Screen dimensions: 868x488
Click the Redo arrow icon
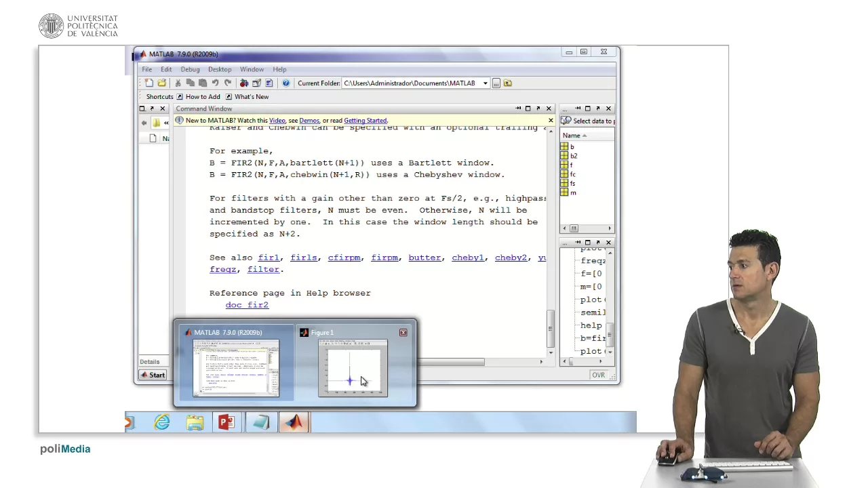(228, 83)
